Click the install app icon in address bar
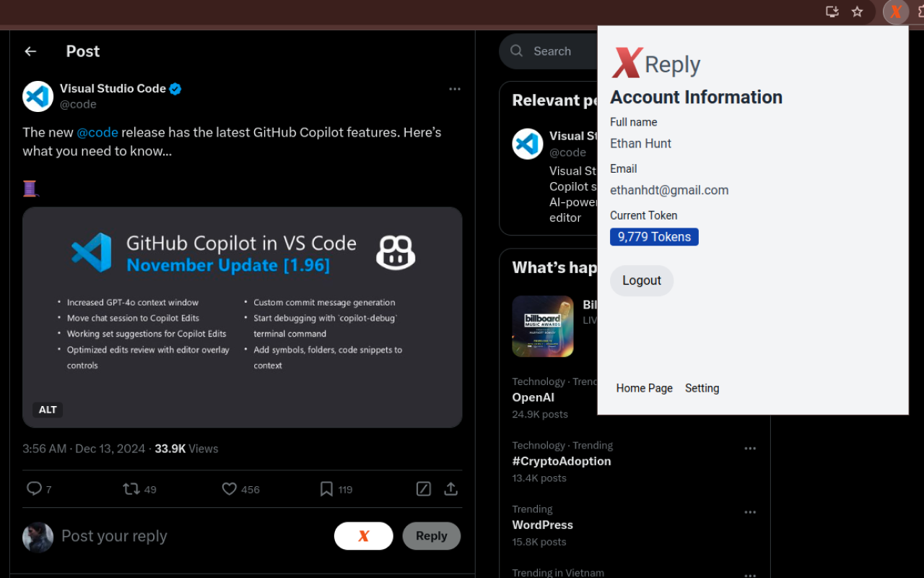Image resolution: width=924 pixels, height=578 pixels. (x=832, y=12)
